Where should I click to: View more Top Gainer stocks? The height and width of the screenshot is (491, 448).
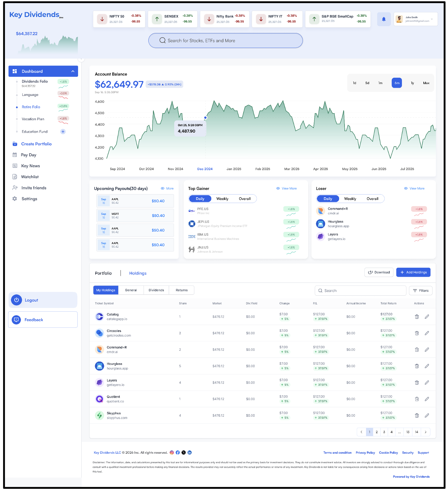[286, 188]
